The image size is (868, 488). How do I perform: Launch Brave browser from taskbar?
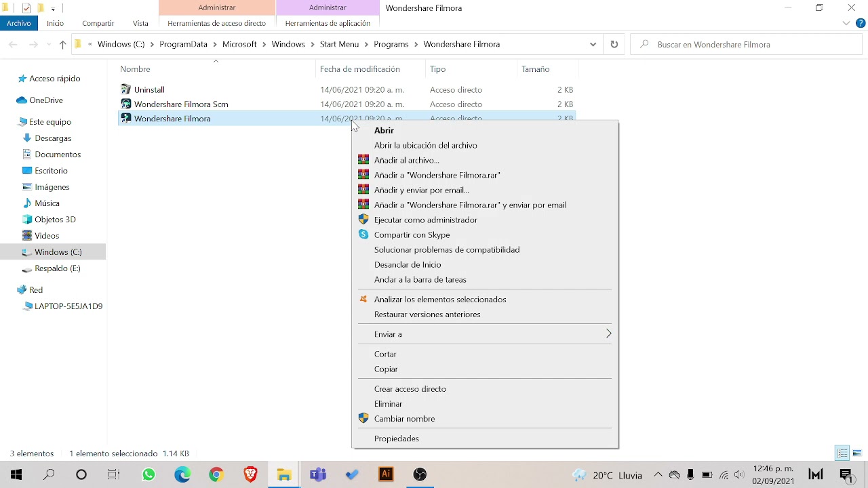[x=250, y=474]
